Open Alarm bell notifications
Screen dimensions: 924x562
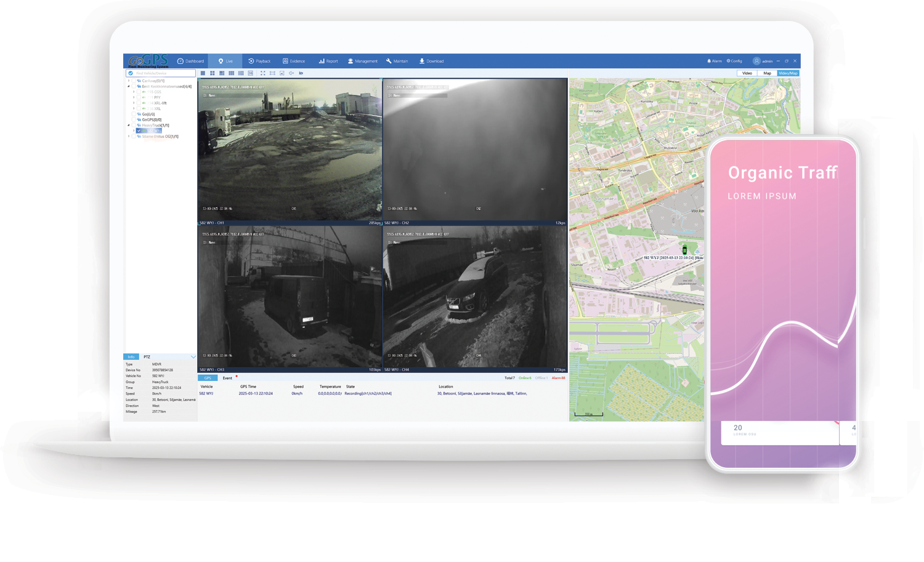coord(714,61)
